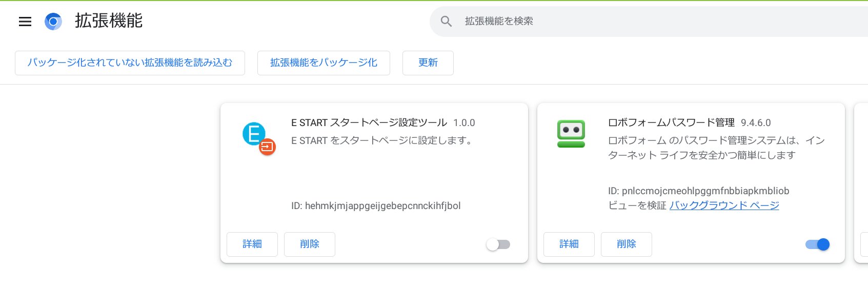Open 詳細 for ロボフォームパスワード管理
This screenshot has height=289, width=868.
coord(569,244)
